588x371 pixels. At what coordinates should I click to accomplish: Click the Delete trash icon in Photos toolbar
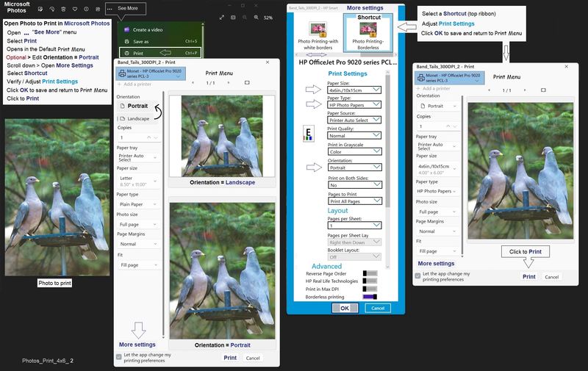coord(63,9)
